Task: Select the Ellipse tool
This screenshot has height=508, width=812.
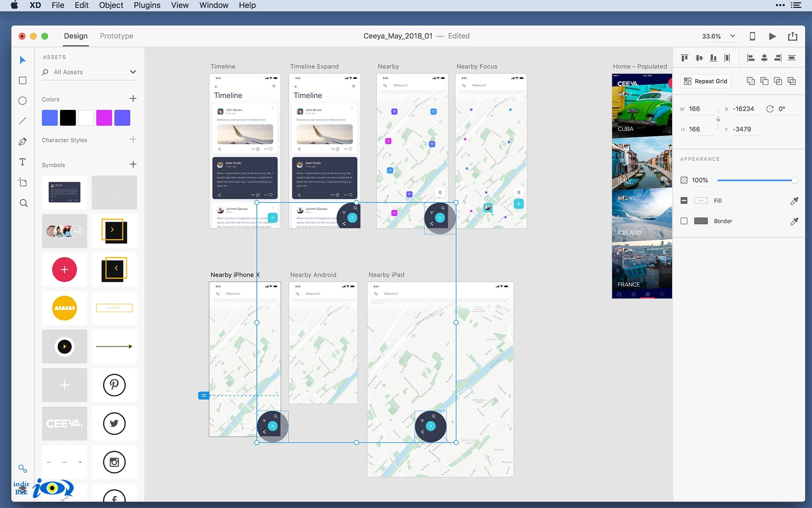Action: 23,101
